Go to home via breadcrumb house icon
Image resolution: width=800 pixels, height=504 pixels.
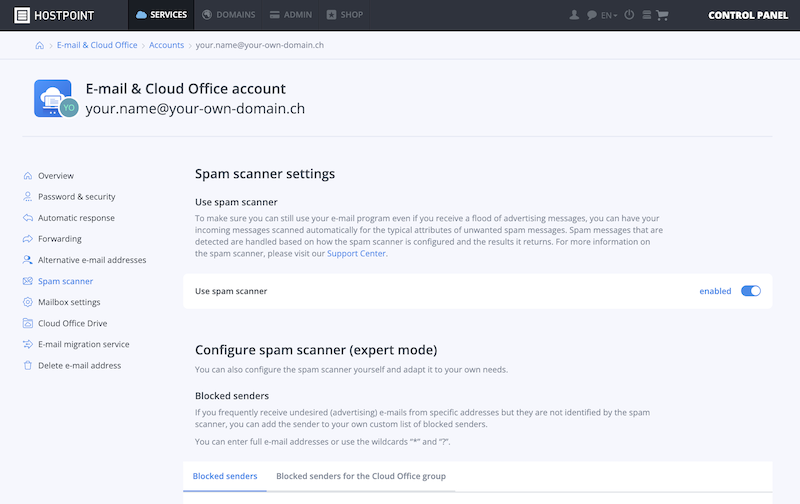pos(39,45)
